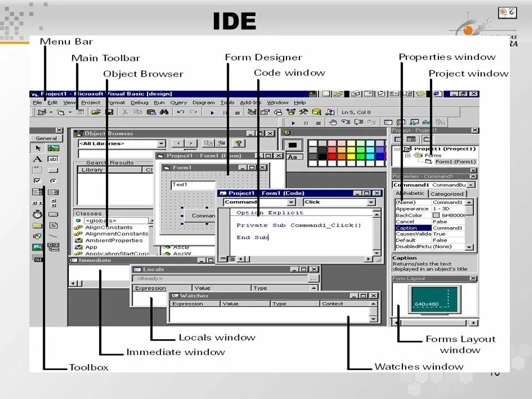Screen dimensions: 532x399
Task: Select the Line tool in the toolbox
Action: click(x=53, y=236)
